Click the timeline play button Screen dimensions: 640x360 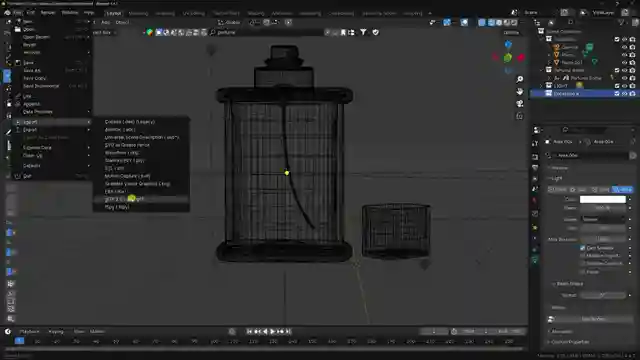(273, 331)
